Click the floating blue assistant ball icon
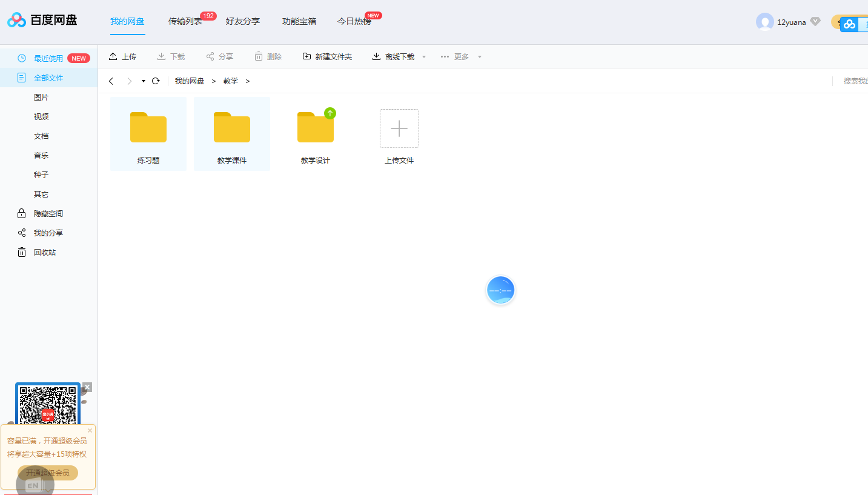 [x=500, y=290]
